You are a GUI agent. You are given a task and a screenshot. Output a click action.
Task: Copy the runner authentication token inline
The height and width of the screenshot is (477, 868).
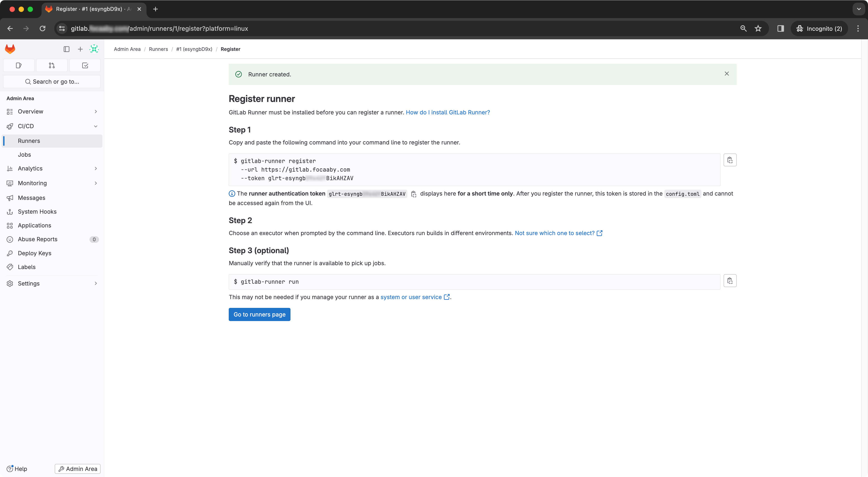(413, 194)
